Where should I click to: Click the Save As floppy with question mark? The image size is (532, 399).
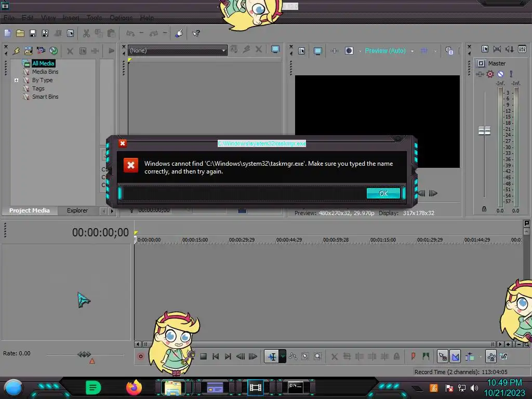click(45, 33)
